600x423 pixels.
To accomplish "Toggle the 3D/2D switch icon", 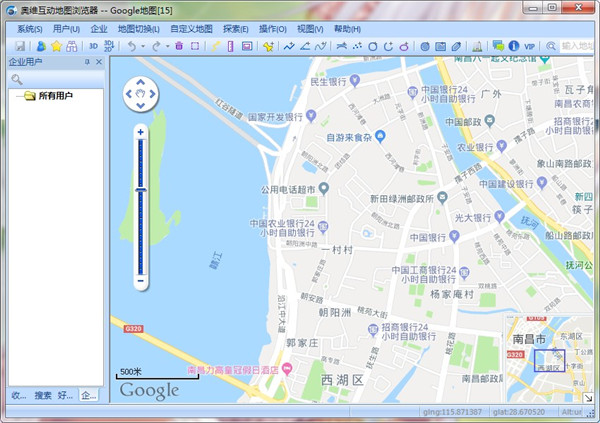I will (109, 46).
